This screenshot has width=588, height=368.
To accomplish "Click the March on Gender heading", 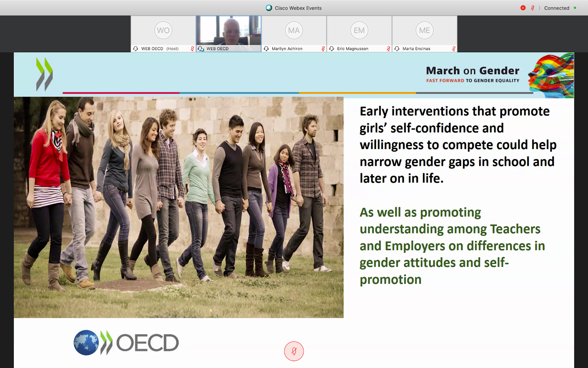I will pyautogui.click(x=473, y=71).
